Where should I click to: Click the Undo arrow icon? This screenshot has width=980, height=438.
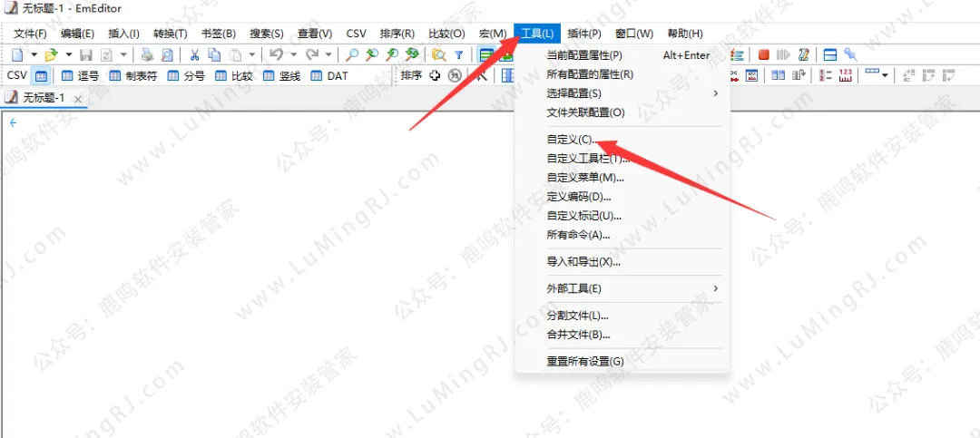276,55
